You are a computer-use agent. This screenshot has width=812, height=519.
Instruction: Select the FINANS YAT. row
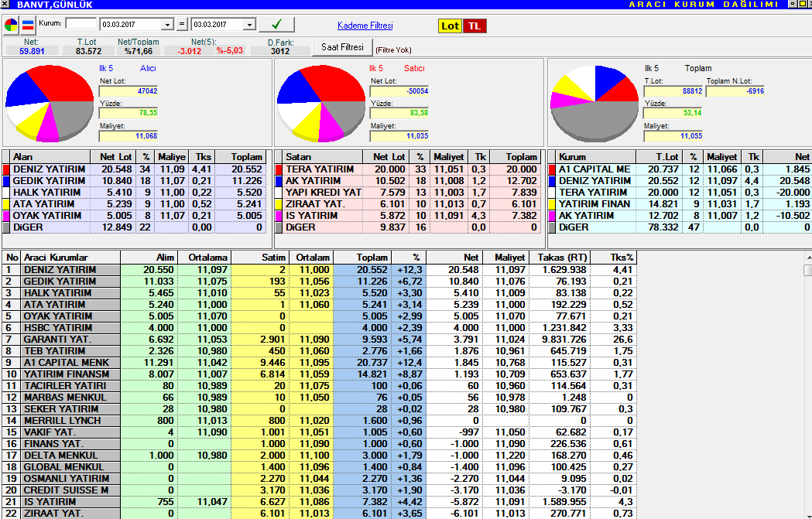click(320, 444)
